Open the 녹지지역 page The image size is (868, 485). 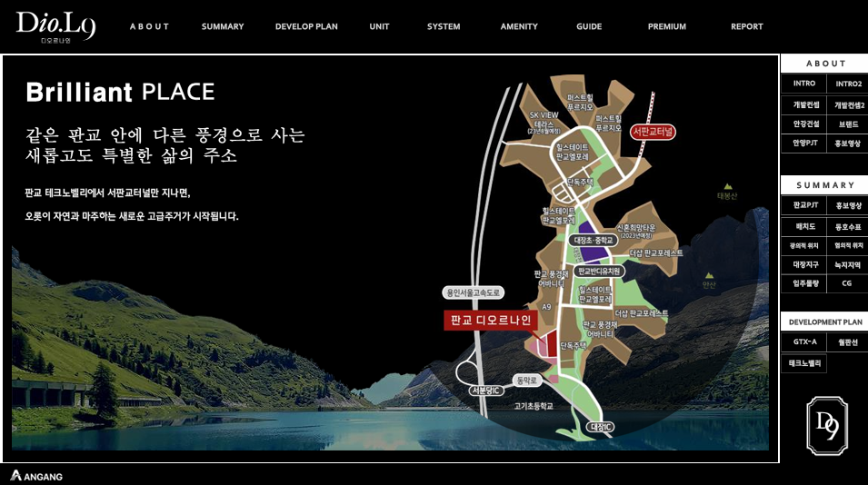tap(848, 265)
